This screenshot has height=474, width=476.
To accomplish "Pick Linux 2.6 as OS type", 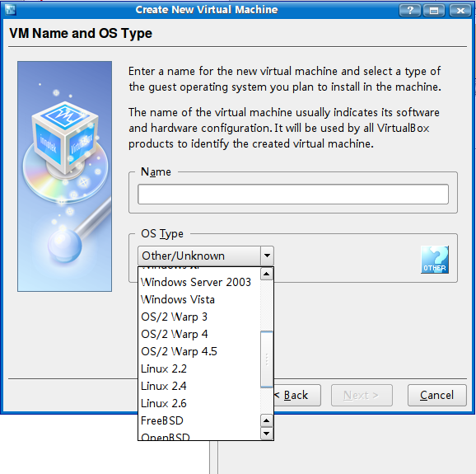I will click(x=164, y=403).
